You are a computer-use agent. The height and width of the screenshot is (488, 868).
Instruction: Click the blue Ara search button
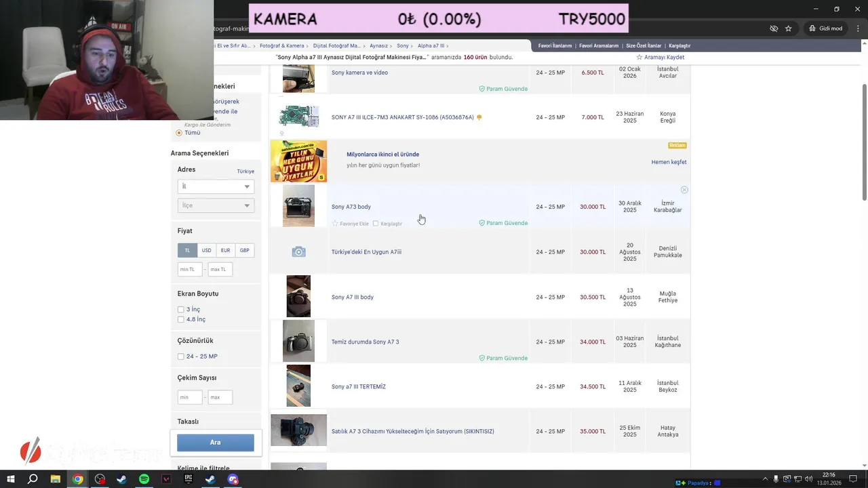pyautogui.click(x=216, y=443)
